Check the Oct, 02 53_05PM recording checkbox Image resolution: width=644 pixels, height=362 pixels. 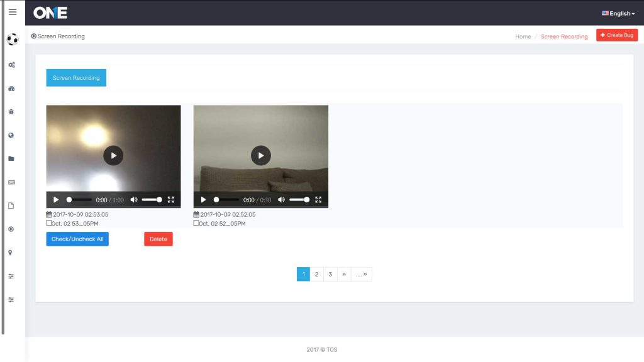48,222
